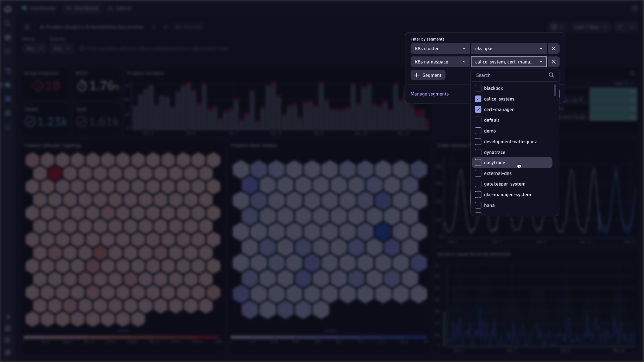Click the 'Filter by segments' heading
Viewport: 644px width, 362px height.
click(x=427, y=39)
